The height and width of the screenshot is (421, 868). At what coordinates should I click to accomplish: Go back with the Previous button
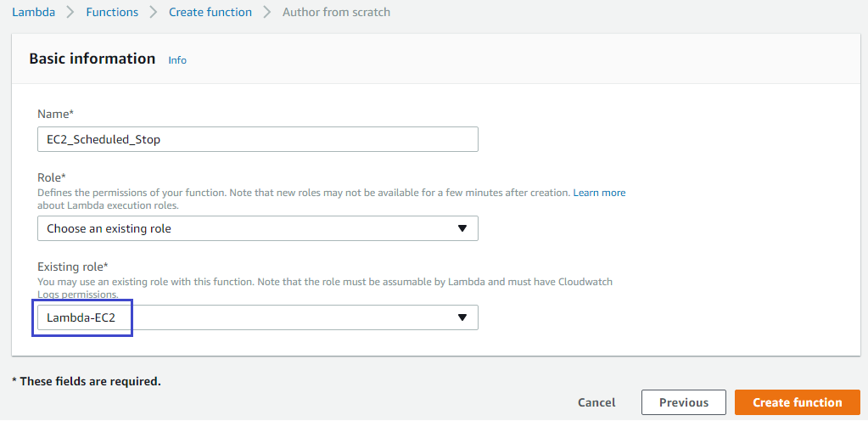click(x=683, y=402)
